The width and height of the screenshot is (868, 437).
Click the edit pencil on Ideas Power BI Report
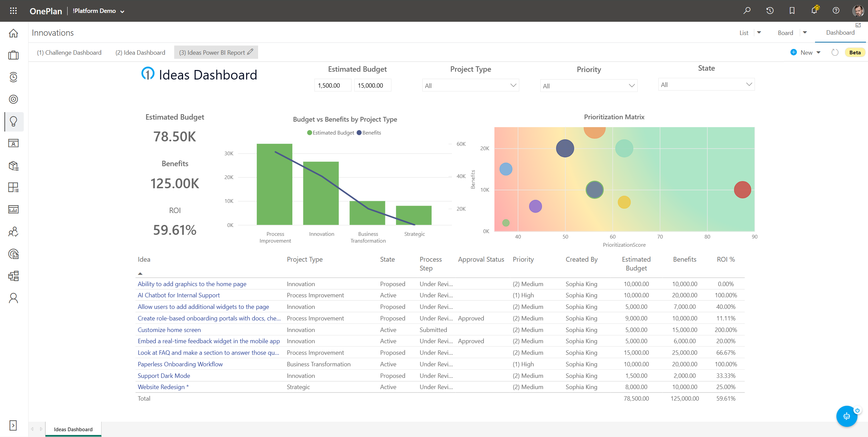[250, 52]
